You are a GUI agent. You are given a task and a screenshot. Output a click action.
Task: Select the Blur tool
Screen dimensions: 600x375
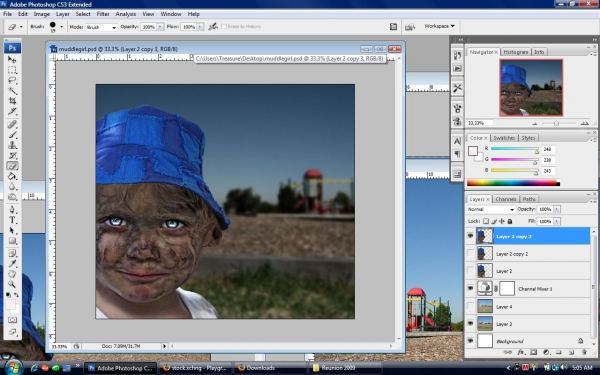[x=12, y=186]
